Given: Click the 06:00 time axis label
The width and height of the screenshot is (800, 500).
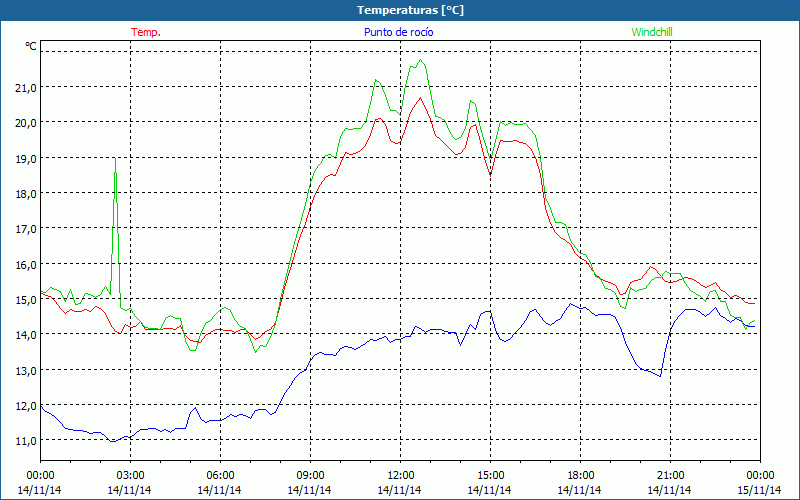Looking at the screenshot, I should click(x=220, y=475).
